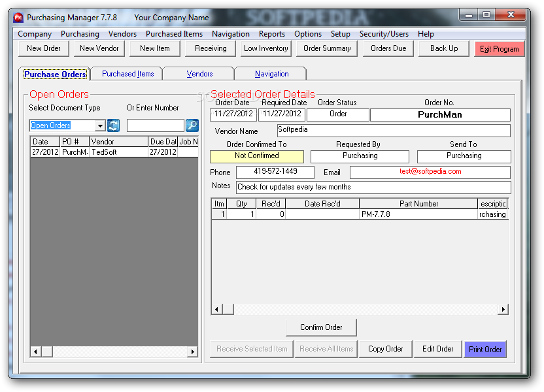Click the refresh orders icon

113,125
